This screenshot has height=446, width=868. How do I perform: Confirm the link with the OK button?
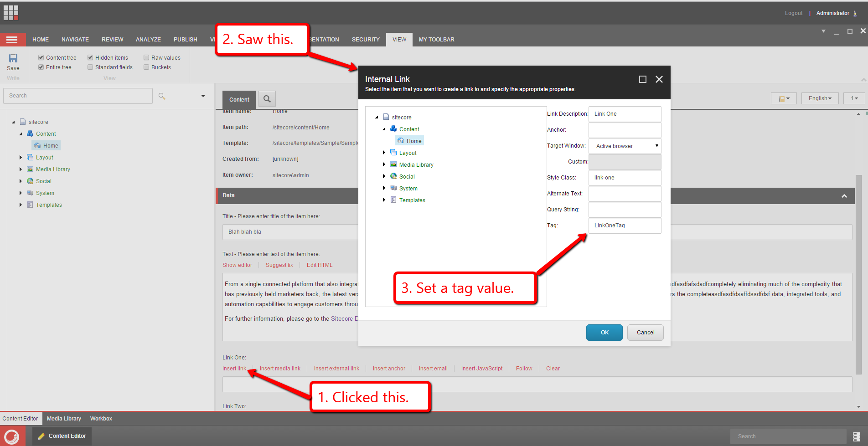tap(604, 333)
